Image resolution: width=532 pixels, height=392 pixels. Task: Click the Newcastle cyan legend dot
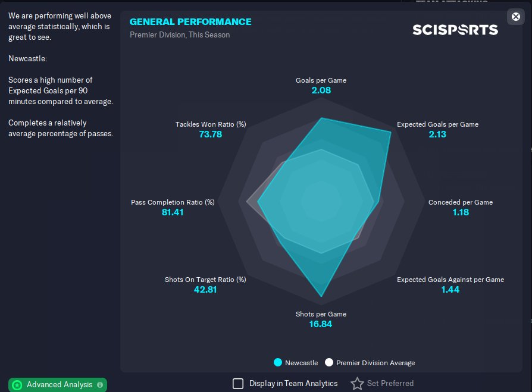pos(277,362)
